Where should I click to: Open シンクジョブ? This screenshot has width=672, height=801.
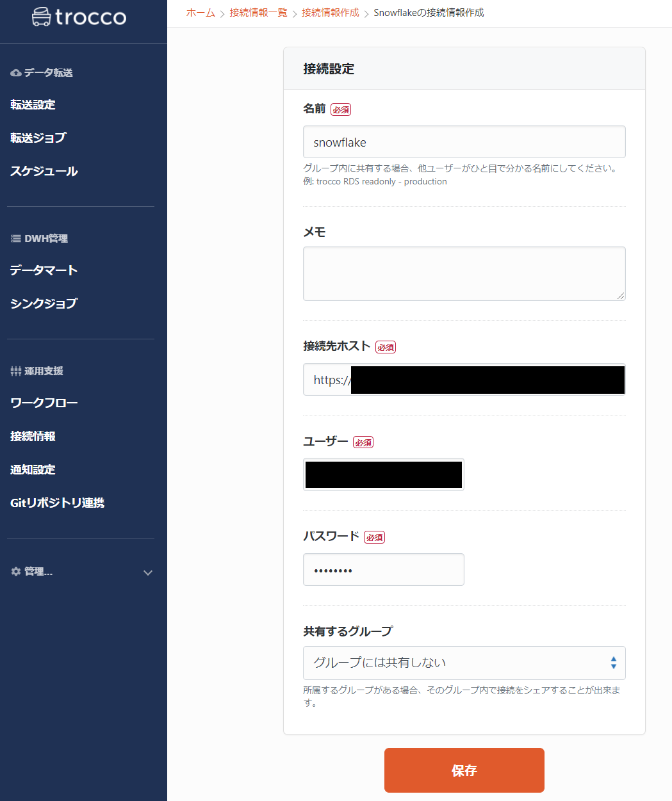tap(43, 303)
